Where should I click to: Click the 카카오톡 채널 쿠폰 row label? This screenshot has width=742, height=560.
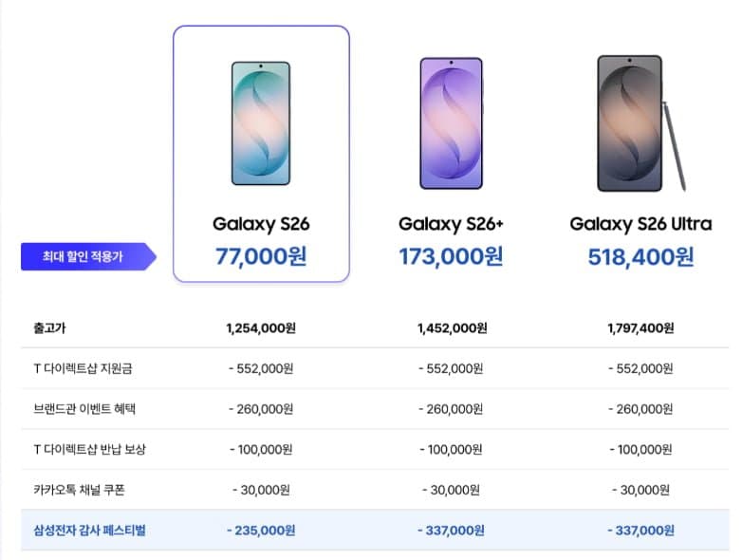click(79, 490)
